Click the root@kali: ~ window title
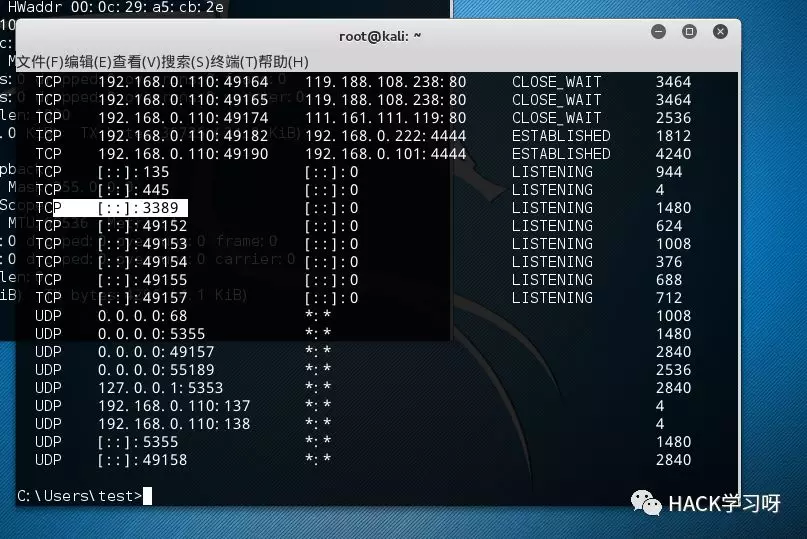The image size is (807, 539). coord(380,37)
